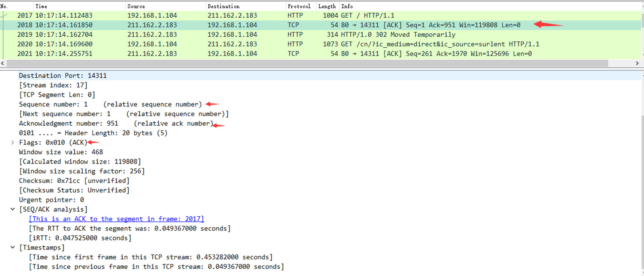Expand the Flags: 0x010 (ACK) node
This screenshot has width=644, height=276.
coord(13,143)
